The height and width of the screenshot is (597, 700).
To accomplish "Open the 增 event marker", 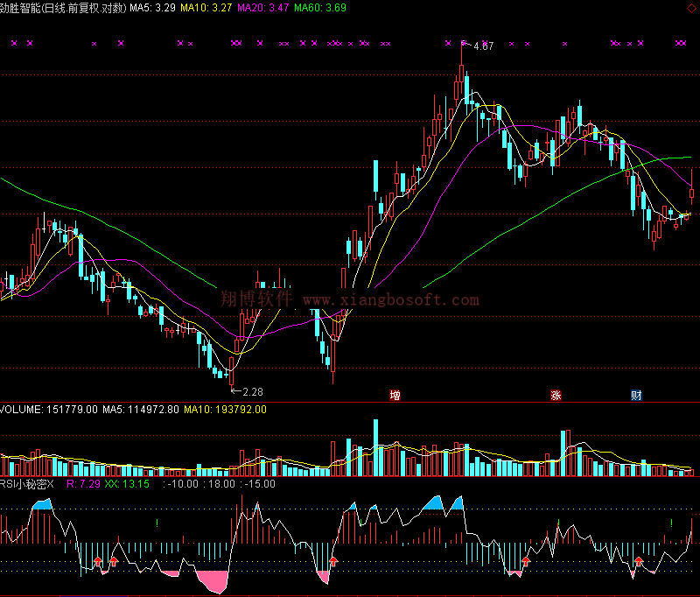I will tap(395, 395).
